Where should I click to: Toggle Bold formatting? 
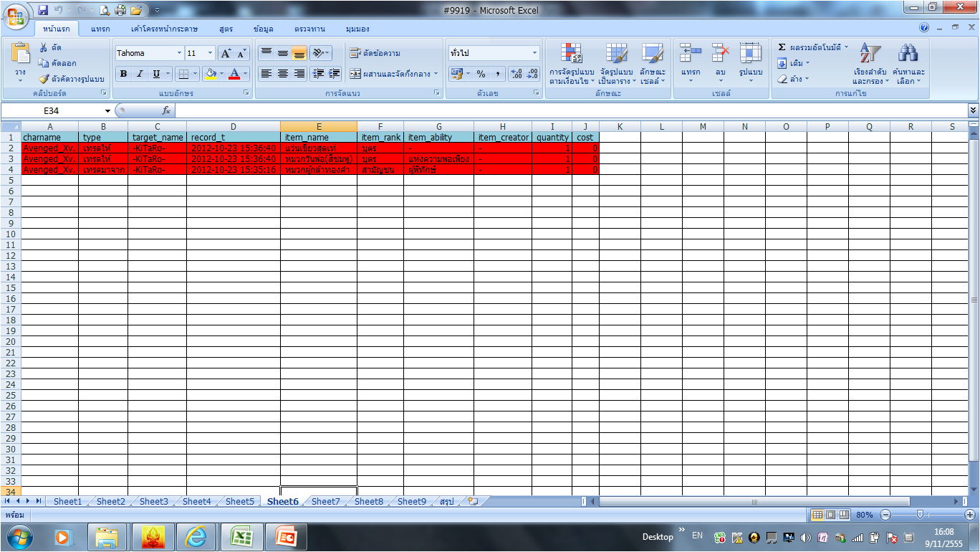123,74
